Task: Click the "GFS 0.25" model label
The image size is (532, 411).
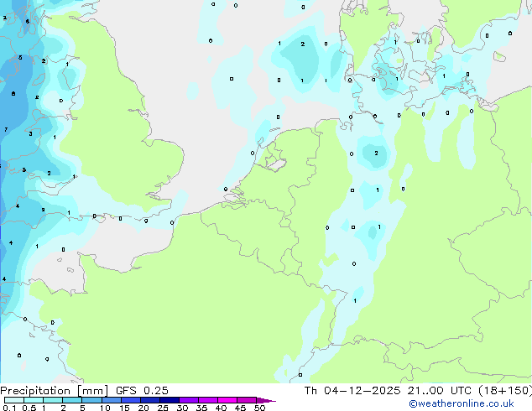Action: click(x=142, y=391)
